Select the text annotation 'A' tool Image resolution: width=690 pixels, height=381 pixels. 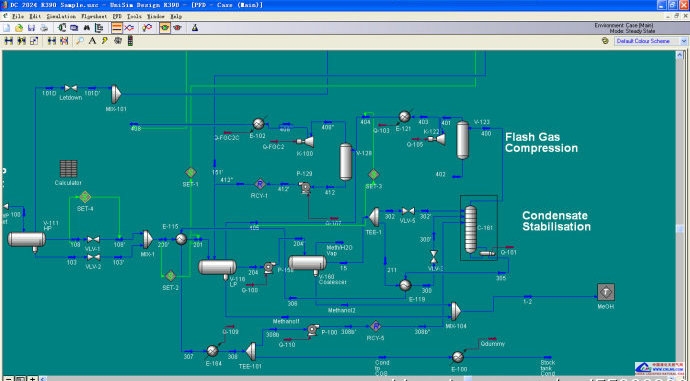pyautogui.click(x=92, y=41)
